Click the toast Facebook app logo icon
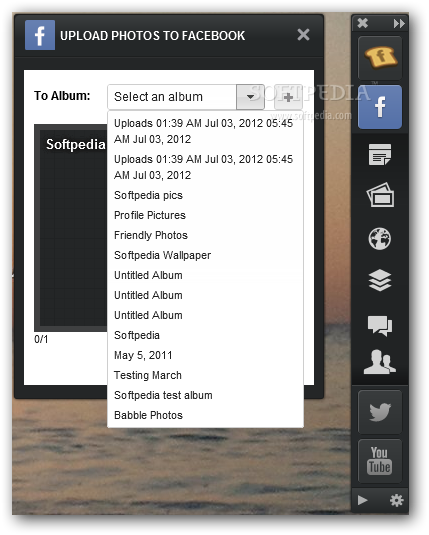The height and width of the screenshot is (535, 429). pos(380,58)
